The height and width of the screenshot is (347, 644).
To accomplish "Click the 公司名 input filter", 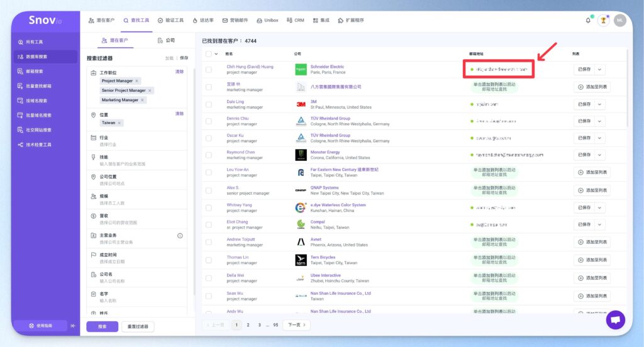I will point(136,278).
